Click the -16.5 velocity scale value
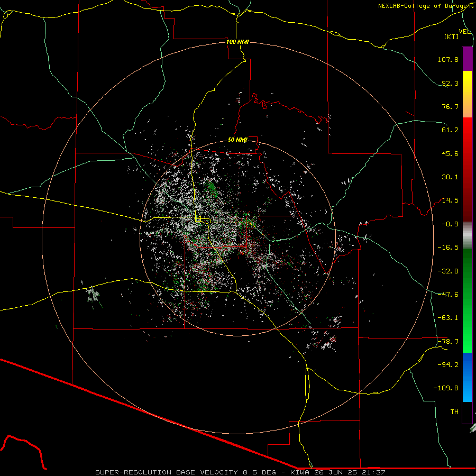 tap(448, 248)
